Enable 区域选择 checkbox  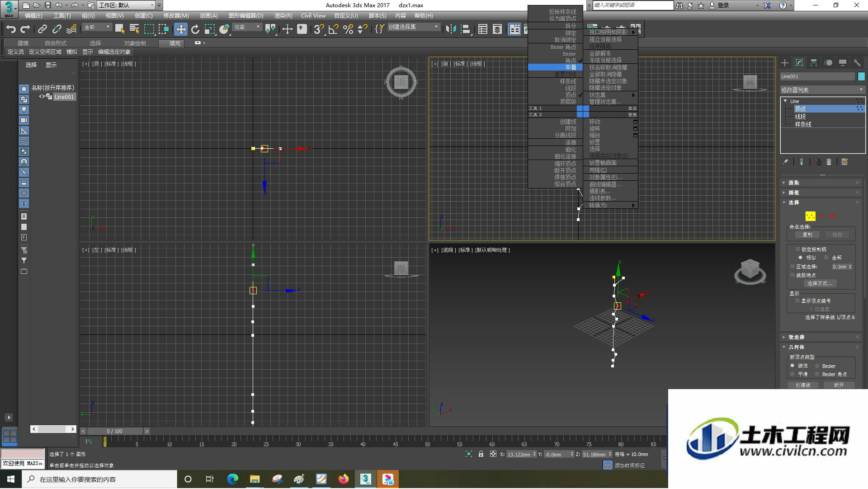click(793, 267)
